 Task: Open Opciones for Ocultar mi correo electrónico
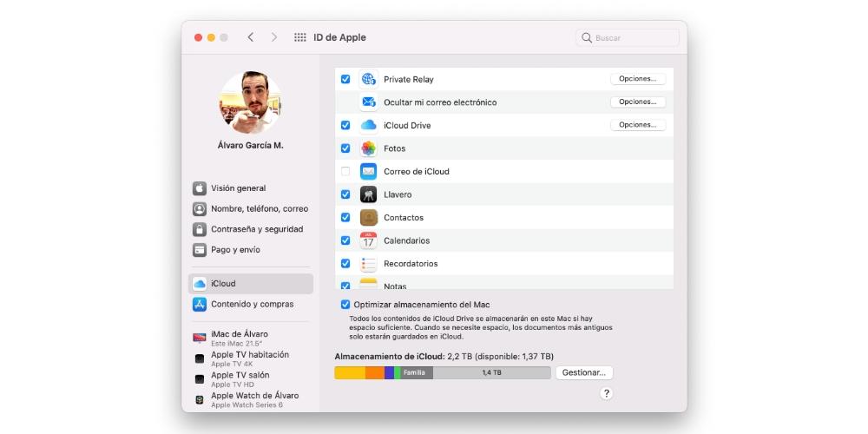pyautogui.click(x=638, y=102)
